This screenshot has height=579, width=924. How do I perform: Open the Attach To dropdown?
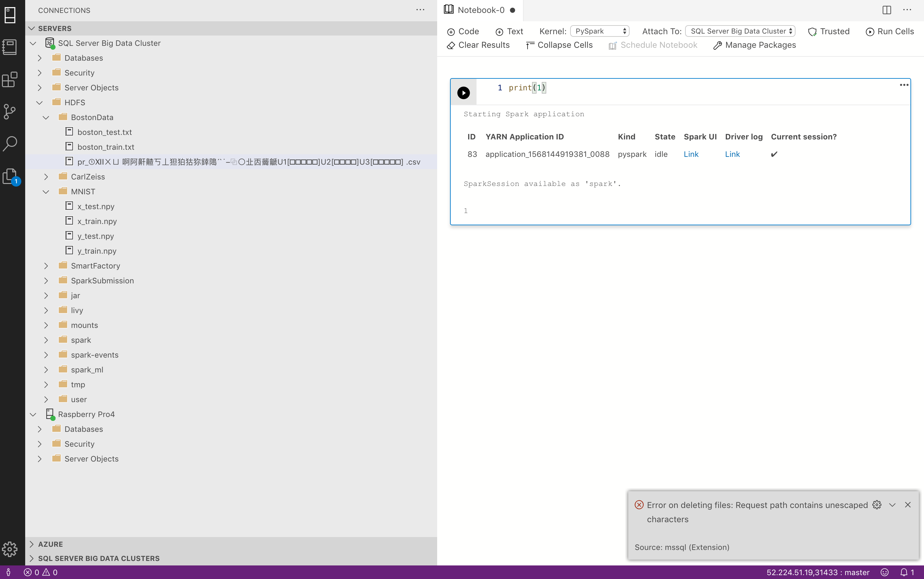740,31
